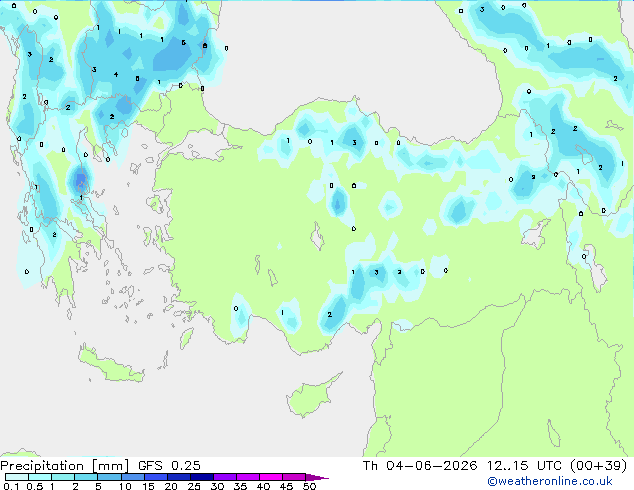Image resolution: width=634 pixels, height=490 pixels.
Task: Click the "25" legend scale label
Action: pos(194,486)
